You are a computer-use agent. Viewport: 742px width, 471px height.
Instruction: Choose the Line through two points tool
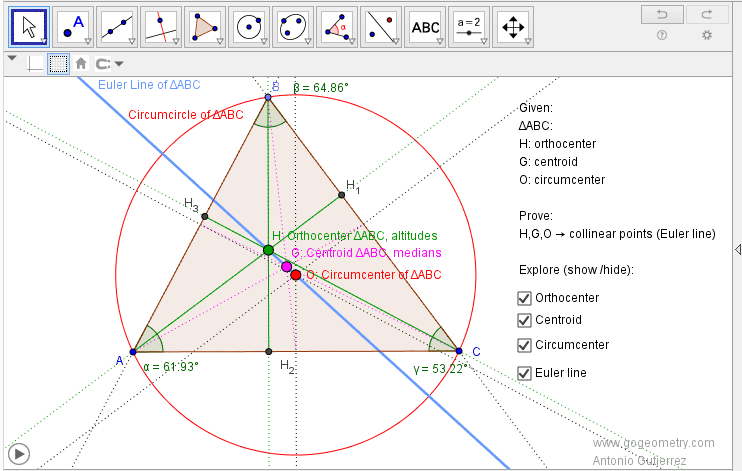118,27
